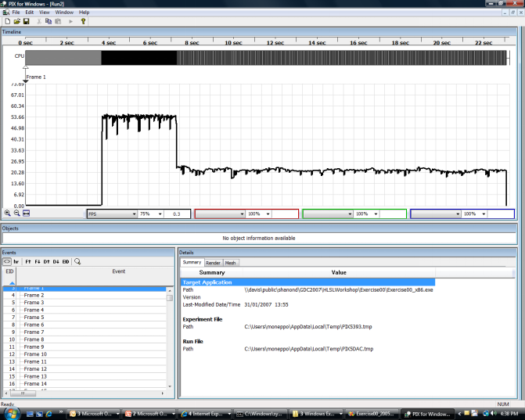Open the FPS counter dropdown
The width and height of the screenshot is (525, 420).
click(133, 214)
